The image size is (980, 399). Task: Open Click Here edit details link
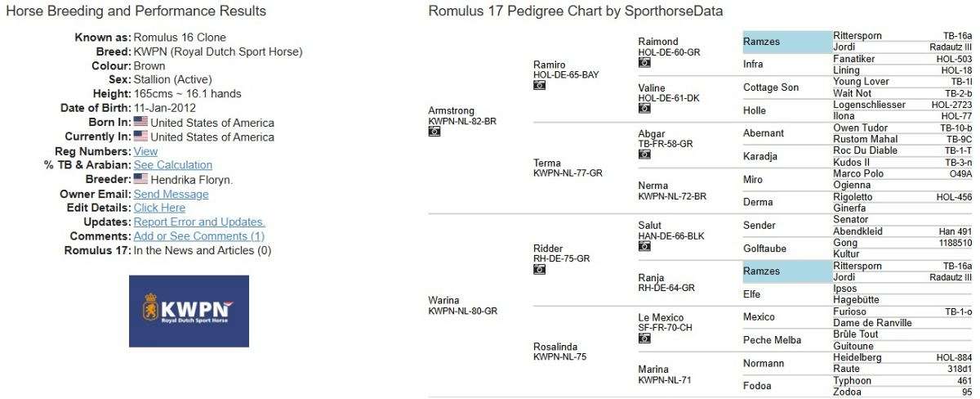click(159, 208)
